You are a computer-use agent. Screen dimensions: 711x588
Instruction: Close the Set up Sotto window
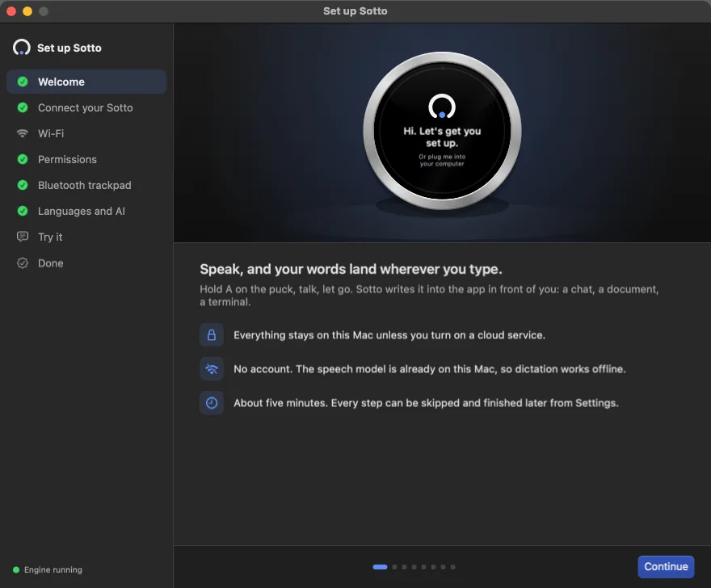[11, 11]
